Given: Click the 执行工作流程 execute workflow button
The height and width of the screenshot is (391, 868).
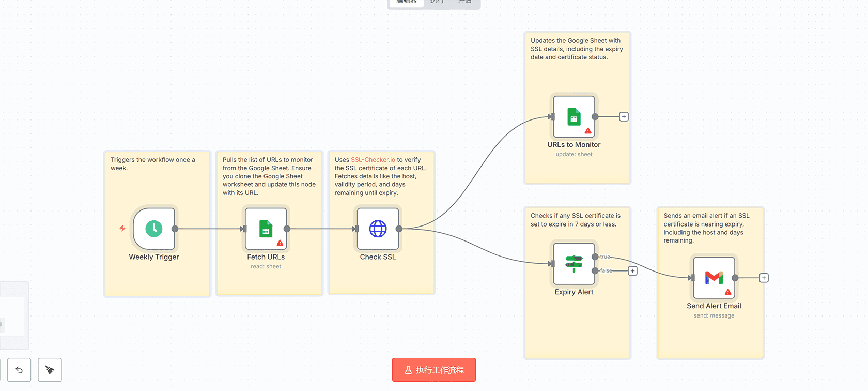Looking at the screenshot, I should pos(433,370).
